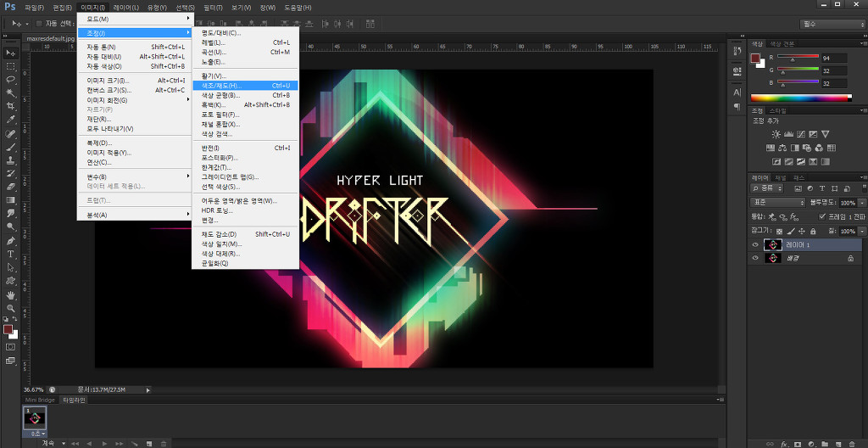Select frame 1 thumbnail in timeline
The image size is (868, 448).
point(34,418)
